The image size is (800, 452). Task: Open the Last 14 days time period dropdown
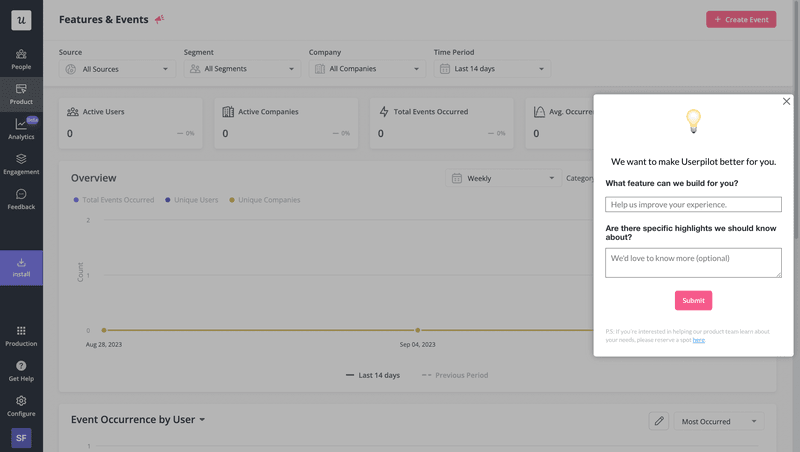tap(492, 69)
